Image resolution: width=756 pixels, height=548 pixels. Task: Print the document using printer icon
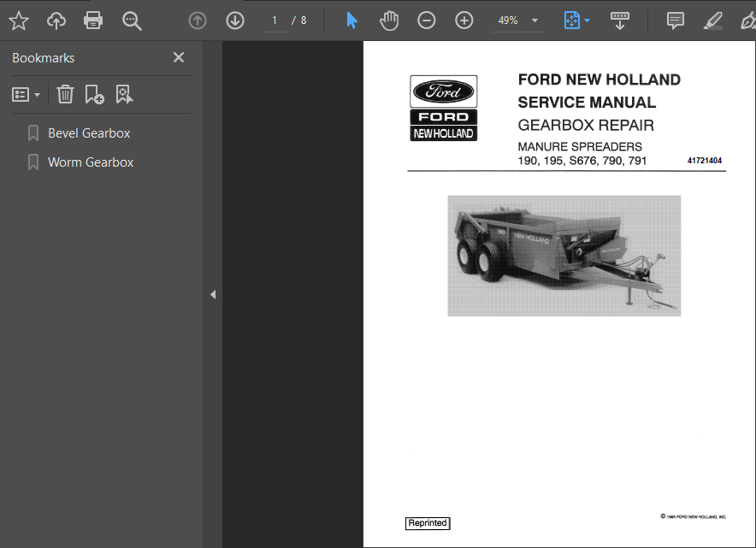94,21
